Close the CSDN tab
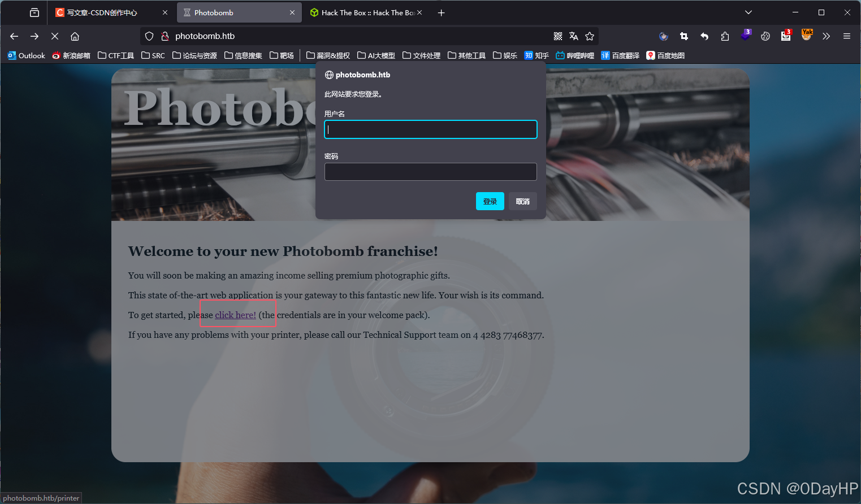The height and width of the screenshot is (504, 861). point(165,12)
